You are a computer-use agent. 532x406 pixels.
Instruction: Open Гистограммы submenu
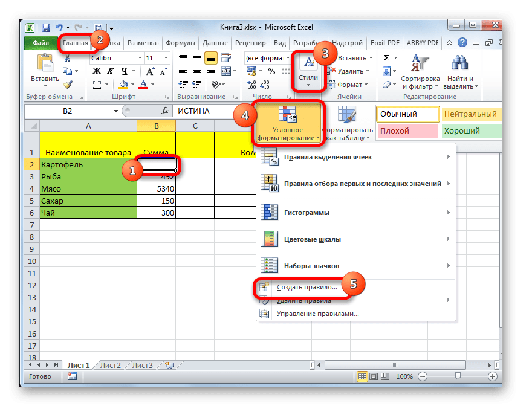pyautogui.click(x=356, y=213)
